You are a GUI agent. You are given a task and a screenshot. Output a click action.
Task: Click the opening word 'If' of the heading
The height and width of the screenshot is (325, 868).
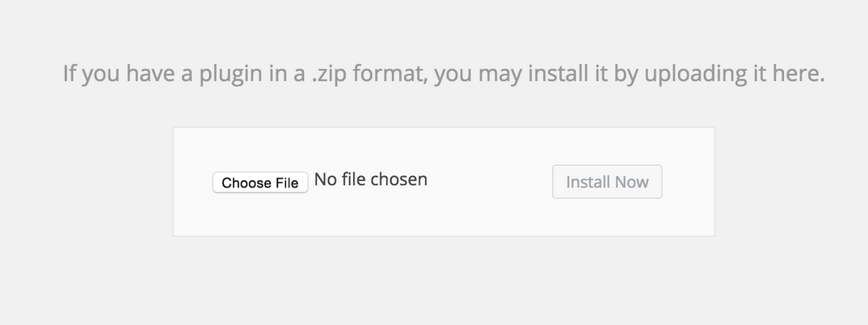pos(69,74)
